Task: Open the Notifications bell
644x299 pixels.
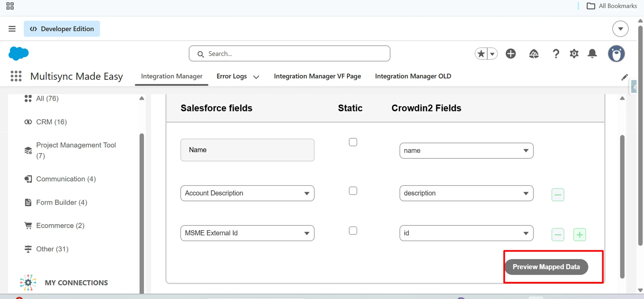Action: click(x=592, y=54)
